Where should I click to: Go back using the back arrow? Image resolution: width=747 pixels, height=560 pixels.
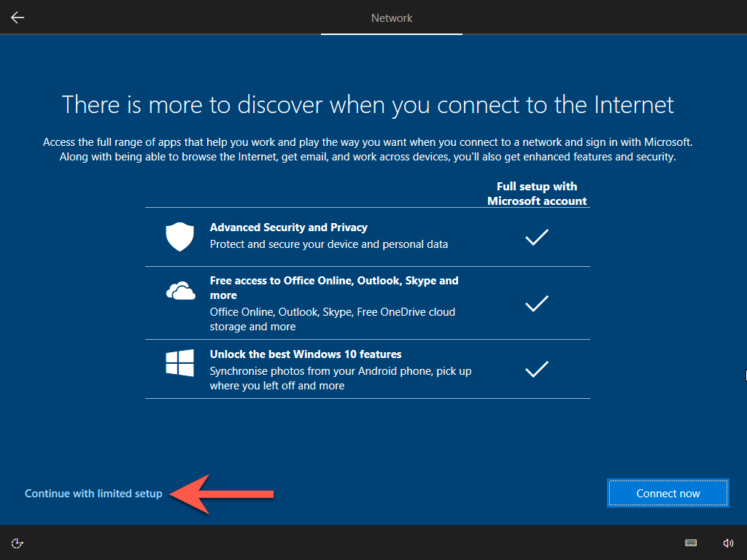[18, 17]
